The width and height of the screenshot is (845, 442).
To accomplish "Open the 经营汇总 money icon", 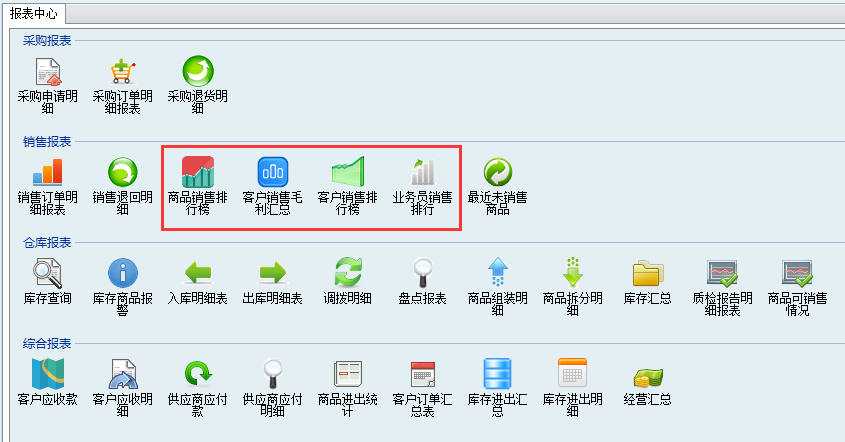I will coord(647,377).
